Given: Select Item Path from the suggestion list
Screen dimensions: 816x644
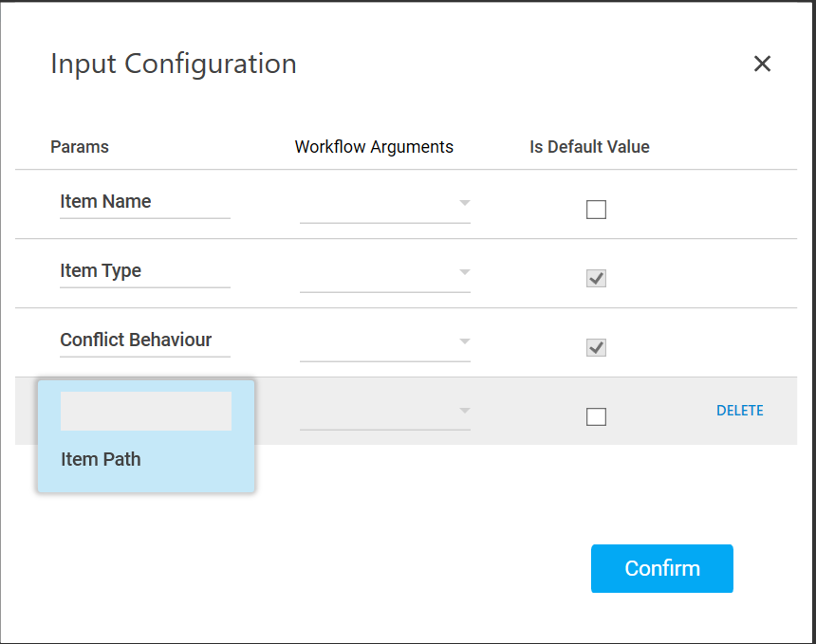Looking at the screenshot, I should 102,459.
